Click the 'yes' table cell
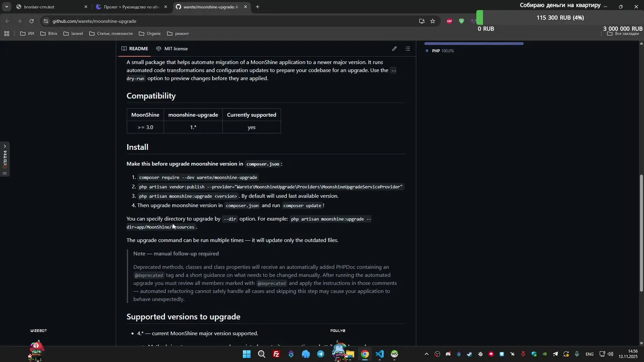The image size is (644, 362). [252, 127]
